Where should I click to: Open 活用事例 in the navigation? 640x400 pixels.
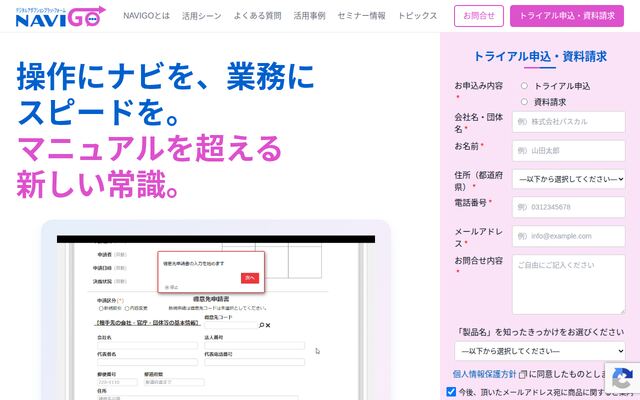point(309,16)
